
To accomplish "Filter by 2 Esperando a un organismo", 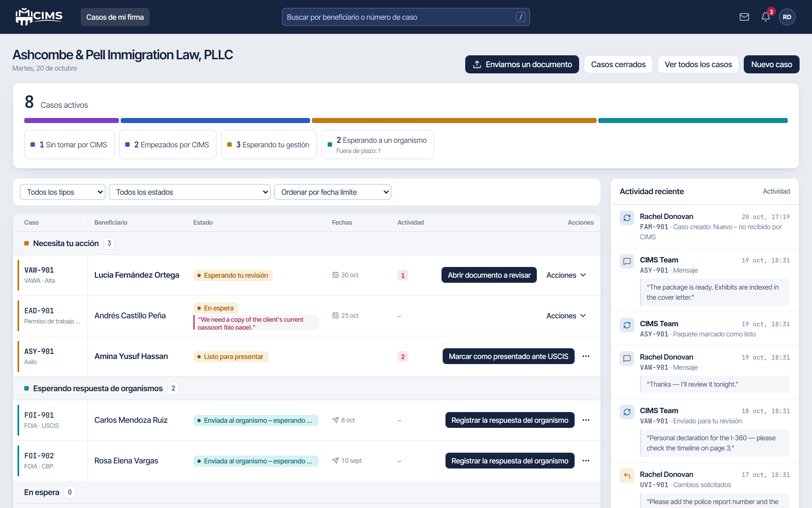I will point(378,144).
